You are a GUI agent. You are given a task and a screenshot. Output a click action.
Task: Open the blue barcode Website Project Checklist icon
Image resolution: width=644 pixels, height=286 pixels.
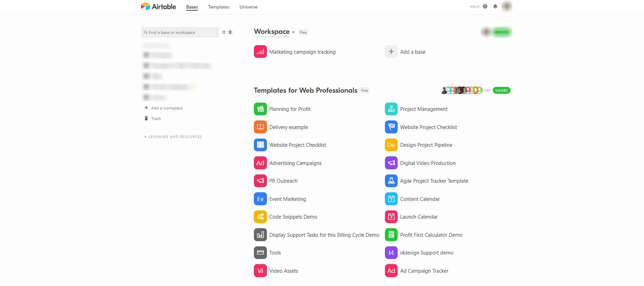pyautogui.click(x=260, y=145)
